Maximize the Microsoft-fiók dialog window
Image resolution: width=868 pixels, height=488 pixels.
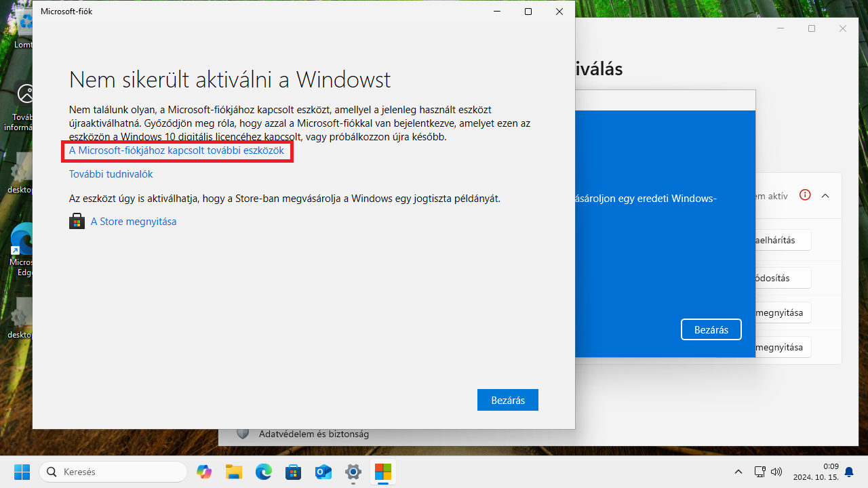pos(528,12)
